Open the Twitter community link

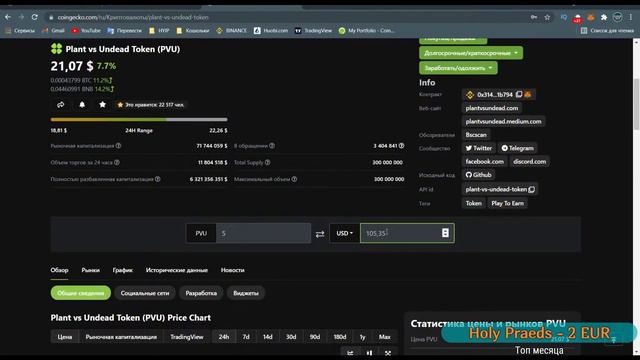pyautogui.click(x=479, y=148)
